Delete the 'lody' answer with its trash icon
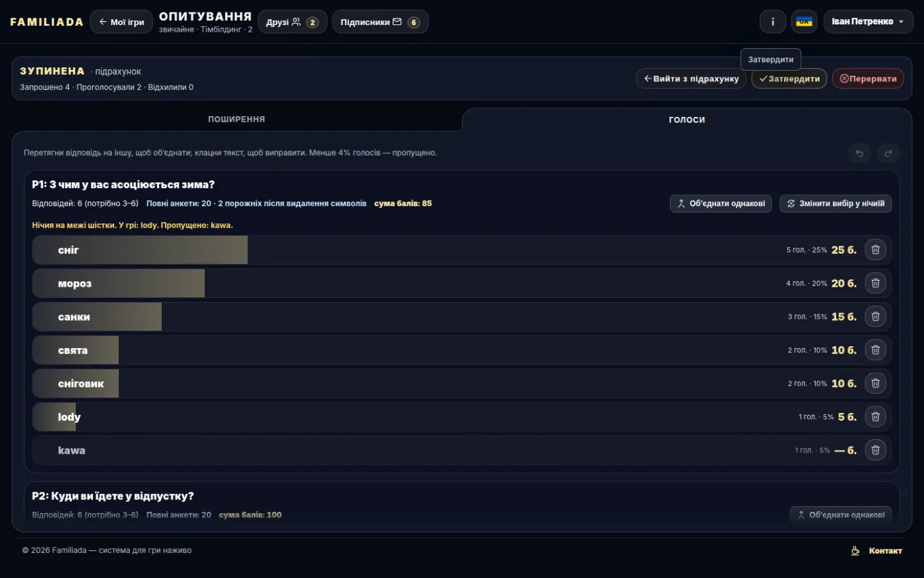The image size is (924, 578). 875,417
